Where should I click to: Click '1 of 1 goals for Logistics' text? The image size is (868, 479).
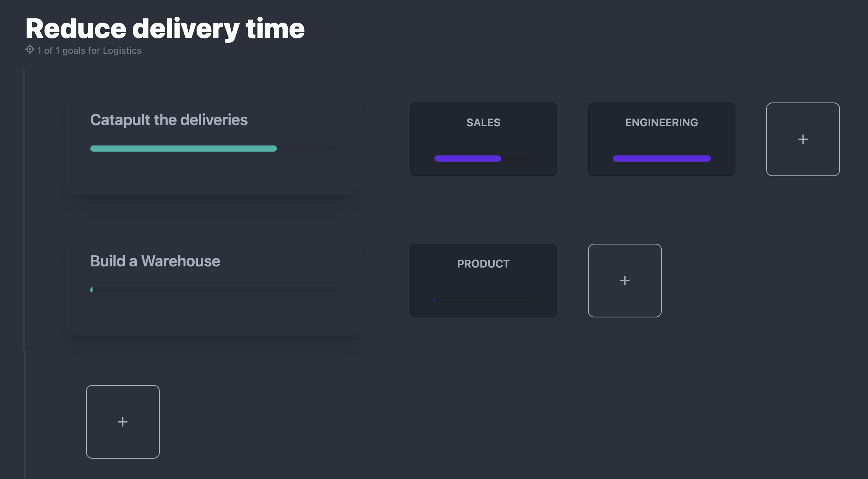(89, 51)
